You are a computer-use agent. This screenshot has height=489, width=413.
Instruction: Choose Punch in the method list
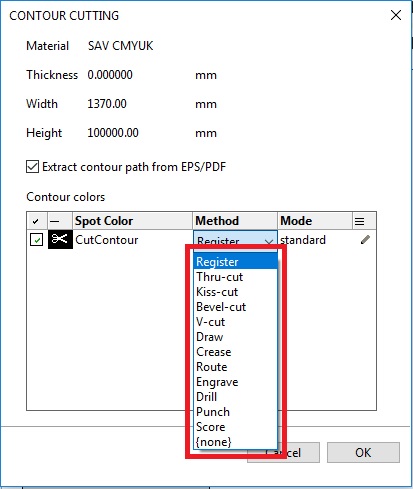235,412
